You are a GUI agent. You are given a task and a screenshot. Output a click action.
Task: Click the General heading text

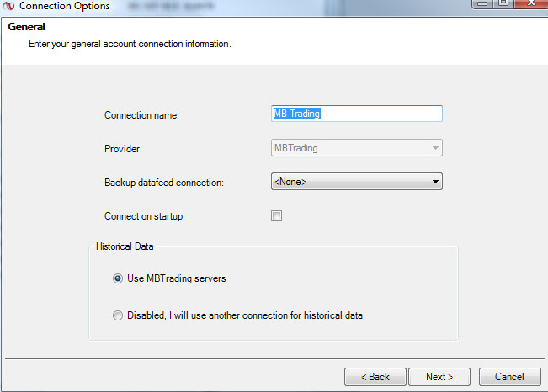tap(27, 27)
